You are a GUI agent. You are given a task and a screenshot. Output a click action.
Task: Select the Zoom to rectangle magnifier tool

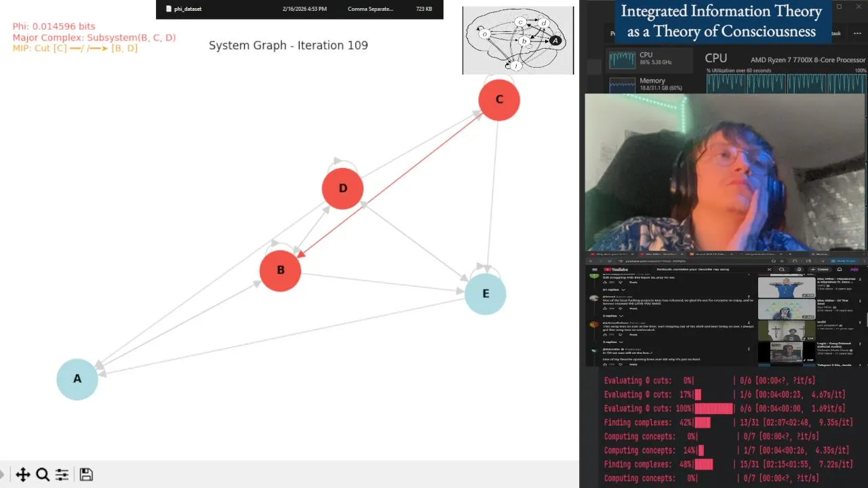pos(43,474)
